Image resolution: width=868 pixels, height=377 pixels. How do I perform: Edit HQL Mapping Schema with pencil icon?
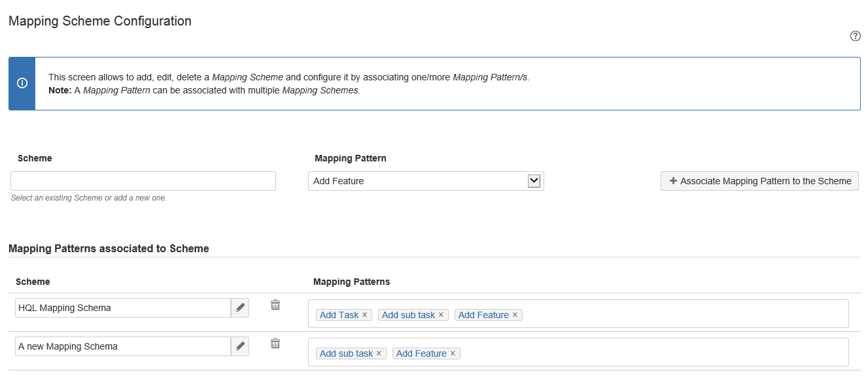click(240, 308)
